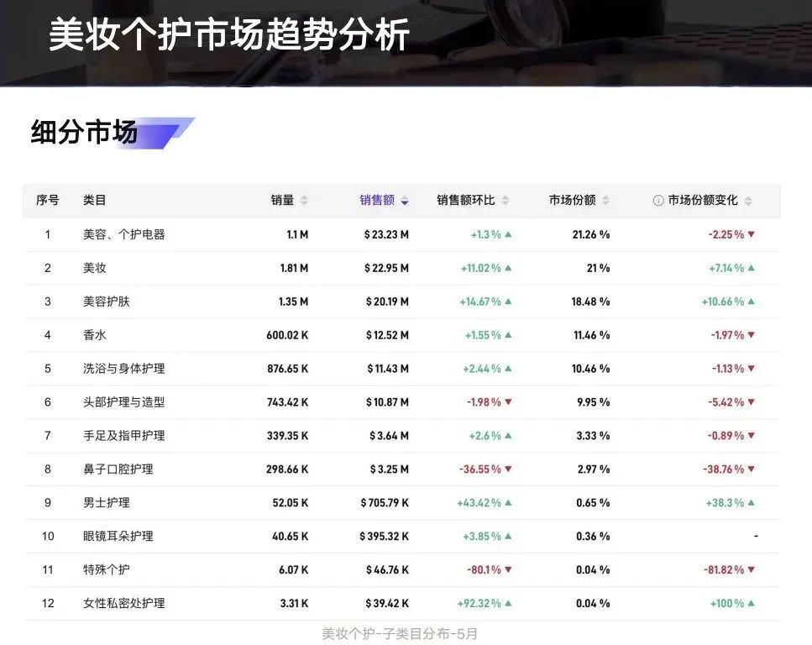Click share change +10.66 %
This screenshot has height=645, width=812.
pyautogui.click(x=723, y=302)
